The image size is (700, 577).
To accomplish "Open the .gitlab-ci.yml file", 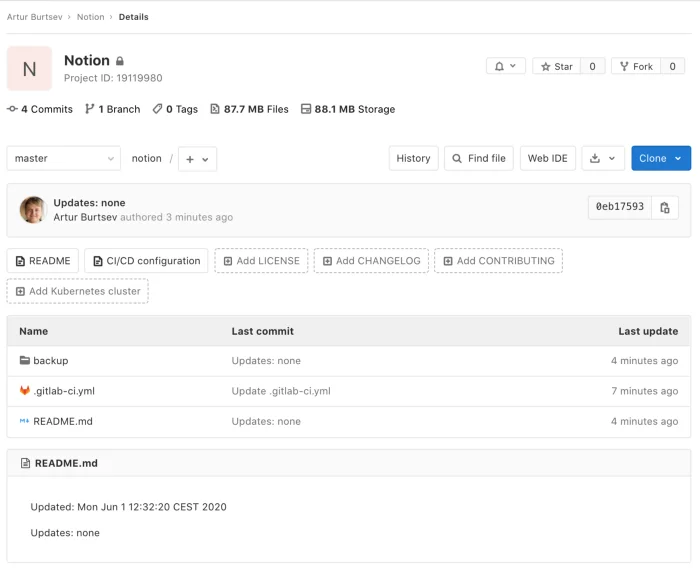I will pyautogui.click(x=64, y=391).
